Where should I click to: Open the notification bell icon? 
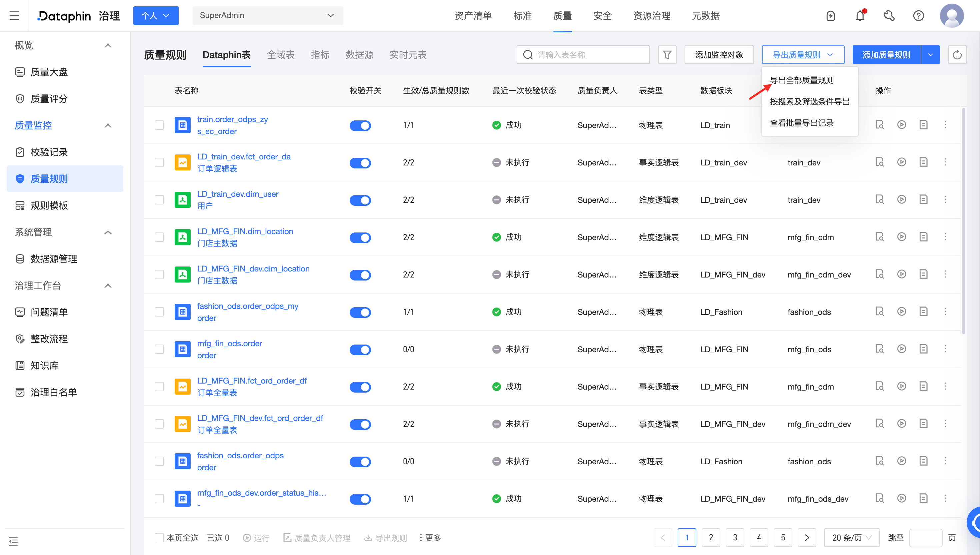point(860,16)
